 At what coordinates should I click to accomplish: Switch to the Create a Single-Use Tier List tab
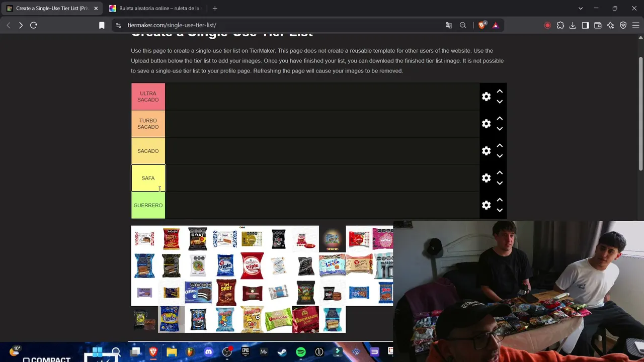click(52, 9)
